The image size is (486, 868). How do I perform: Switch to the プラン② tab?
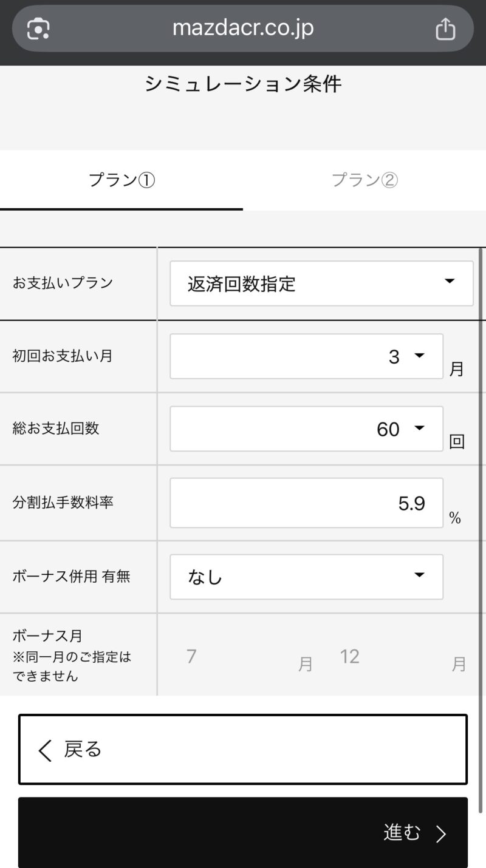click(x=364, y=180)
